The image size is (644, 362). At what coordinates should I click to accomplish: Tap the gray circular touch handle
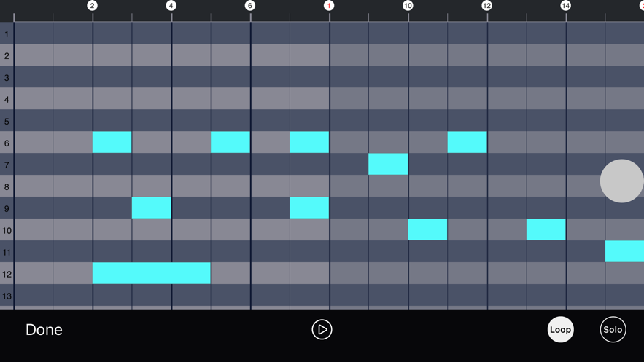[x=621, y=181]
